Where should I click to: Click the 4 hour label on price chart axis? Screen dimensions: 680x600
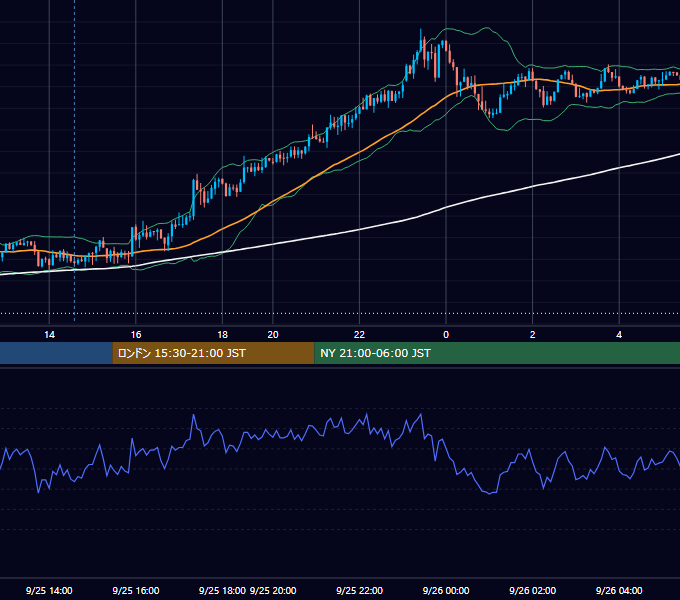(619, 335)
